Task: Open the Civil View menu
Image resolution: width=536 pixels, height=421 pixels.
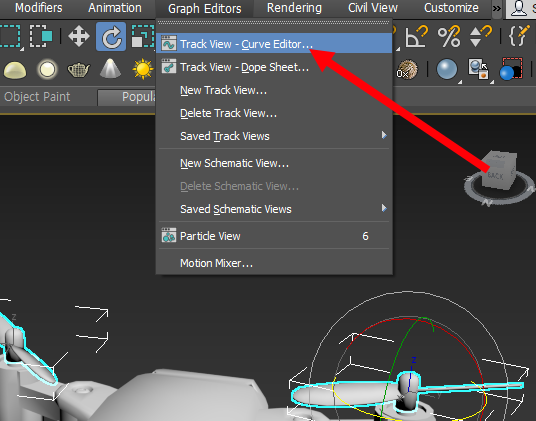Action: 373,8
